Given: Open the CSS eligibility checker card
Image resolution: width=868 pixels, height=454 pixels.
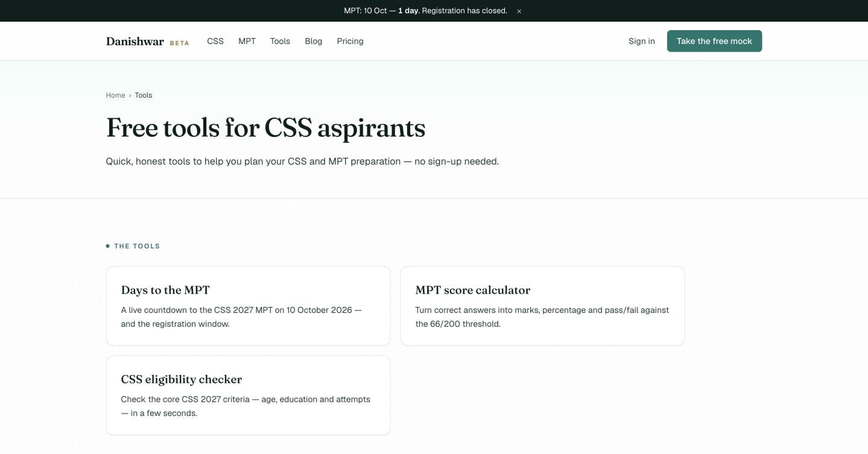Looking at the screenshot, I should (248, 395).
